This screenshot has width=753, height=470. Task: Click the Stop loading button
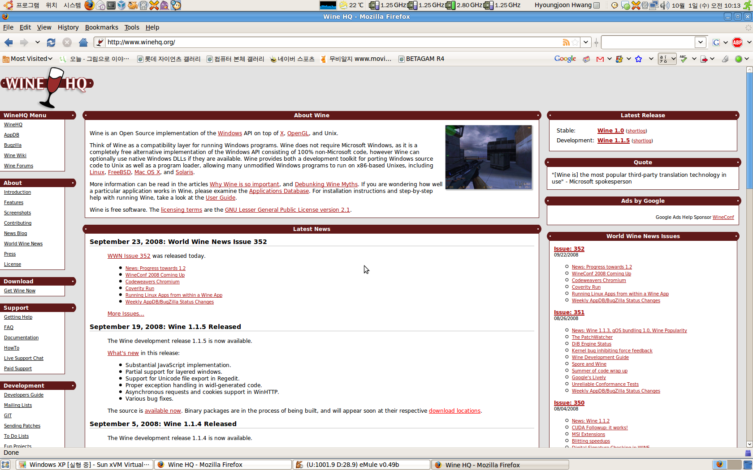[67, 42]
